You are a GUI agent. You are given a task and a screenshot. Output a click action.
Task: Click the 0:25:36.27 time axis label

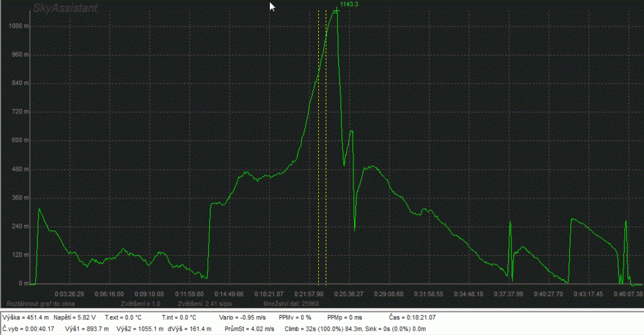point(348,294)
